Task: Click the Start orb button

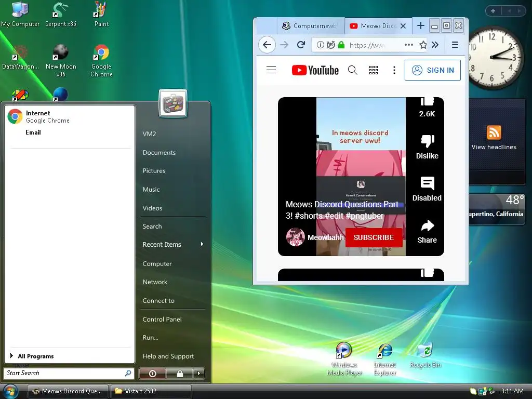Action: [10, 392]
